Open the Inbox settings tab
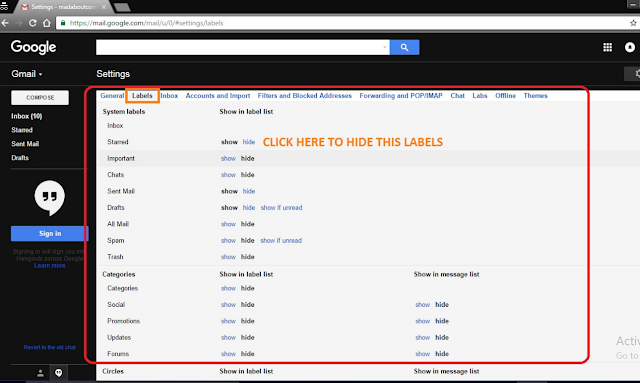 (169, 96)
